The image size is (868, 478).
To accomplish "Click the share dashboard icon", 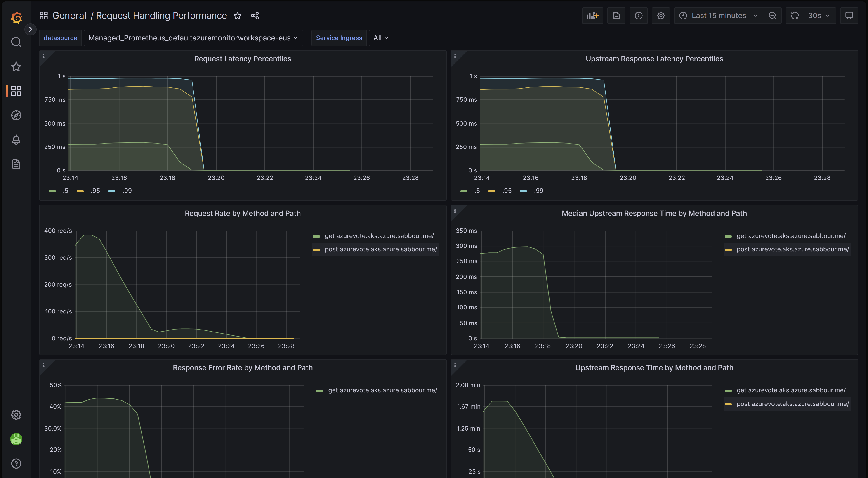I will click(x=254, y=15).
